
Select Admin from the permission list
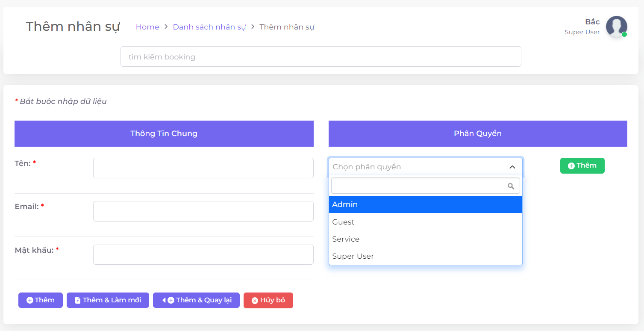[425, 204]
